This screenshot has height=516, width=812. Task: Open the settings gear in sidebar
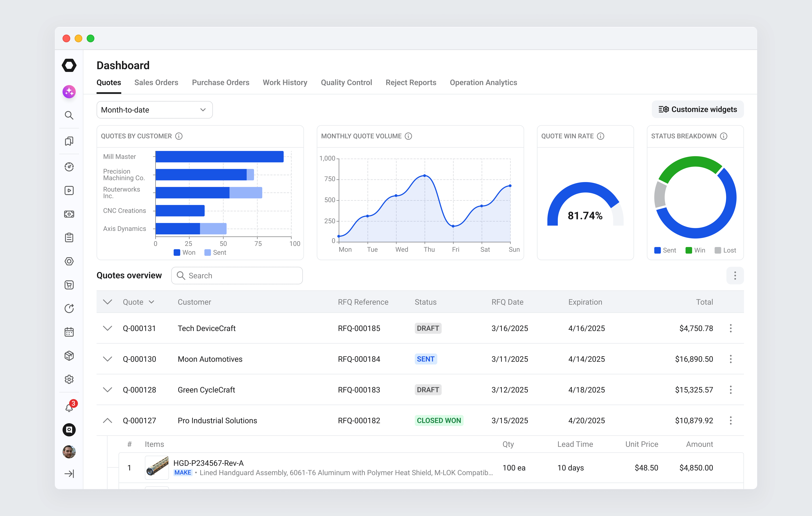point(69,379)
